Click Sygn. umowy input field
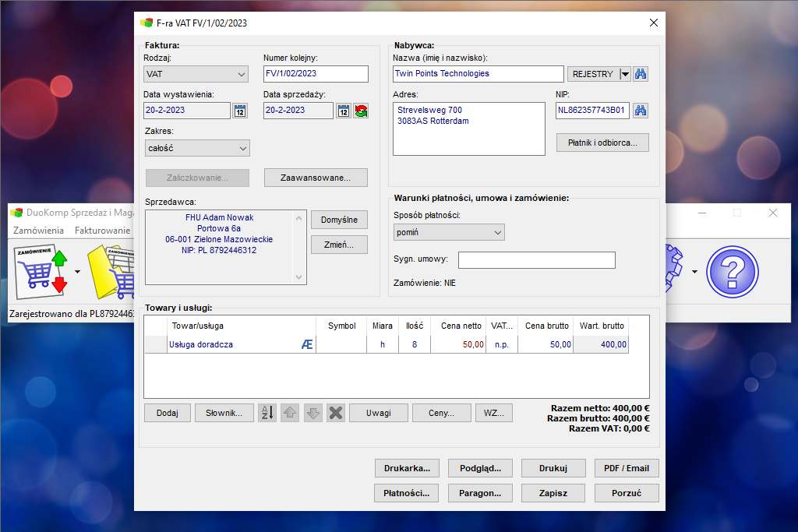This screenshot has height=532, width=798. coord(536,260)
